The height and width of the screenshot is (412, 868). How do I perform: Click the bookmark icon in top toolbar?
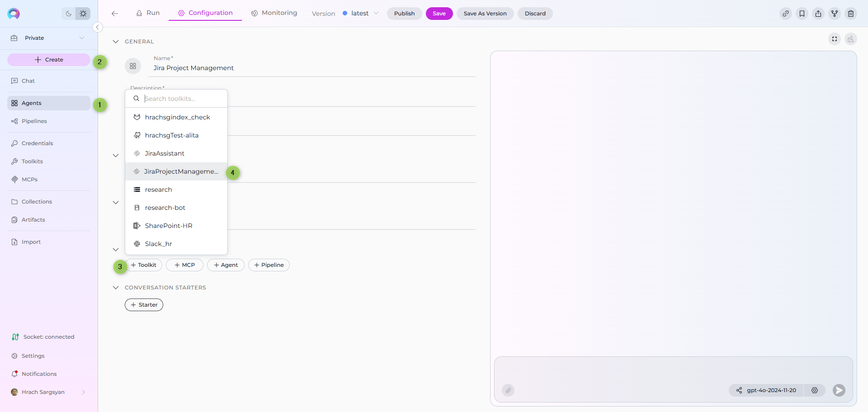pyautogui.click(x=802, y=14)
